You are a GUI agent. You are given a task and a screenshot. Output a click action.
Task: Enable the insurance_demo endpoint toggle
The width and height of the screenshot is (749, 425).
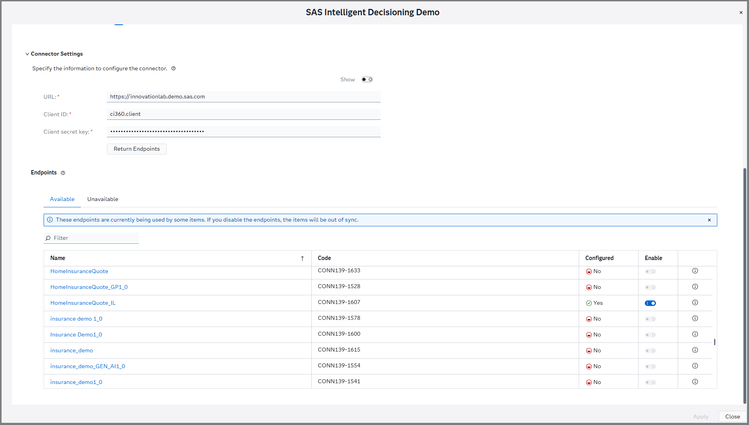click(650, 351)
